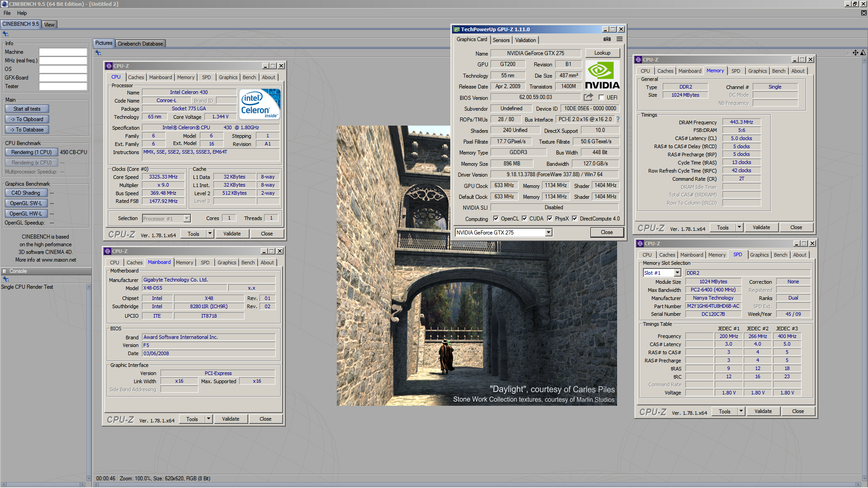Click the 490 CB-CPU result text

click(x=74, y=152)
